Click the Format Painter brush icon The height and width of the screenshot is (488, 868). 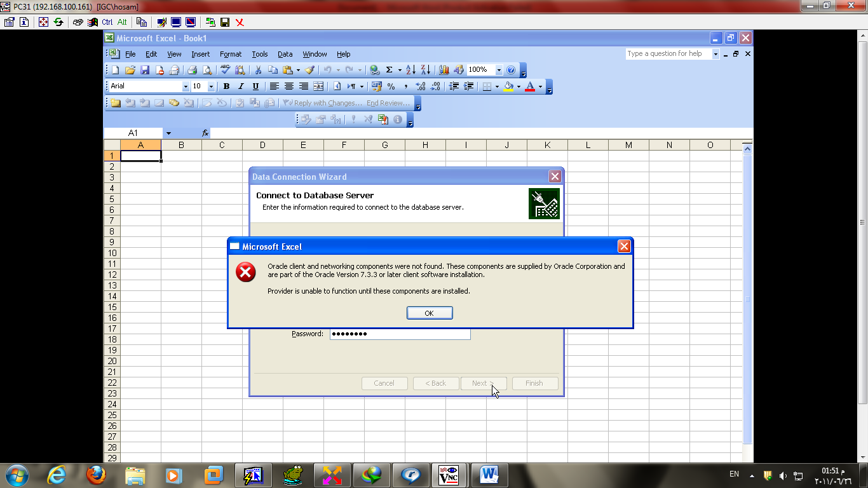[309, 70]
